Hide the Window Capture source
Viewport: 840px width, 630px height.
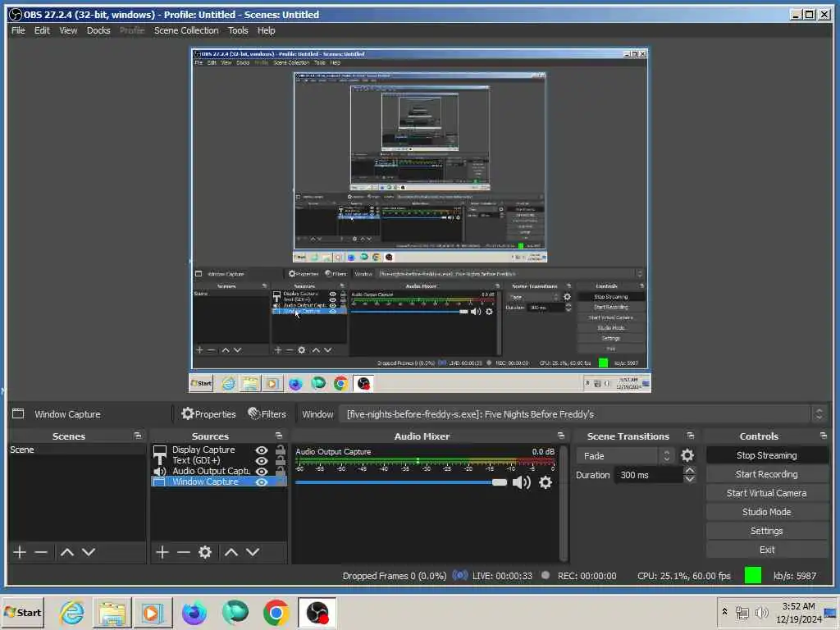pyautogui.click(x=262, y=482)
